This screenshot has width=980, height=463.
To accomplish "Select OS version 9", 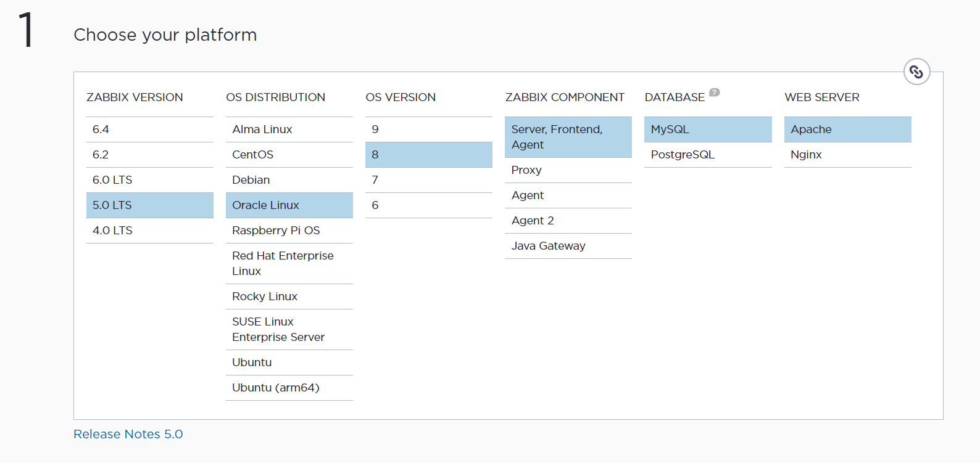I will click(429, 129).
